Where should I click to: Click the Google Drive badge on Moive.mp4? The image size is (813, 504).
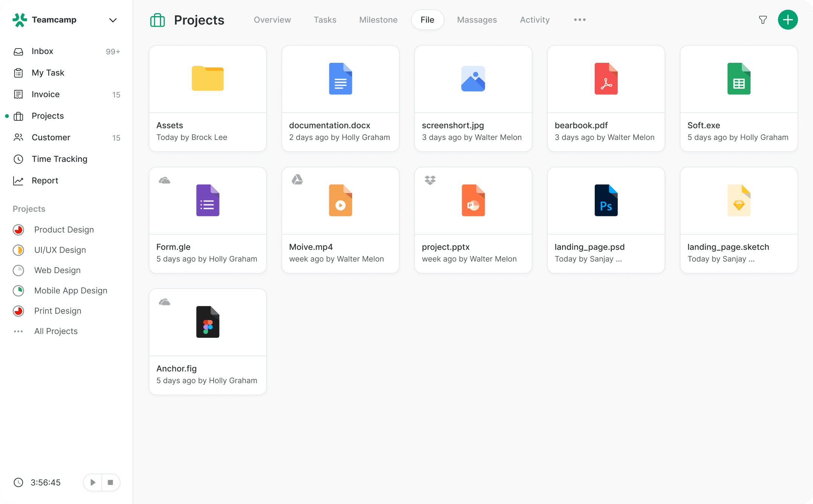pos(297,180)
